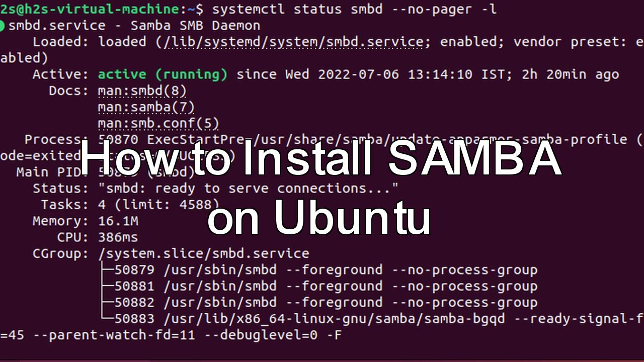Screen dimensions: 644x362
Task: Click the green status dot beside smbd.service
Action: point(2,26)
